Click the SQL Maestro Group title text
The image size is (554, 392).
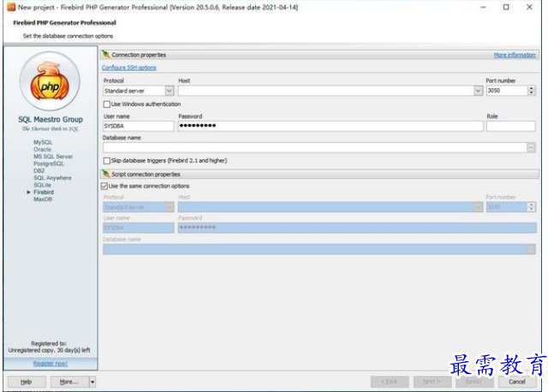[x=51, y=119]
